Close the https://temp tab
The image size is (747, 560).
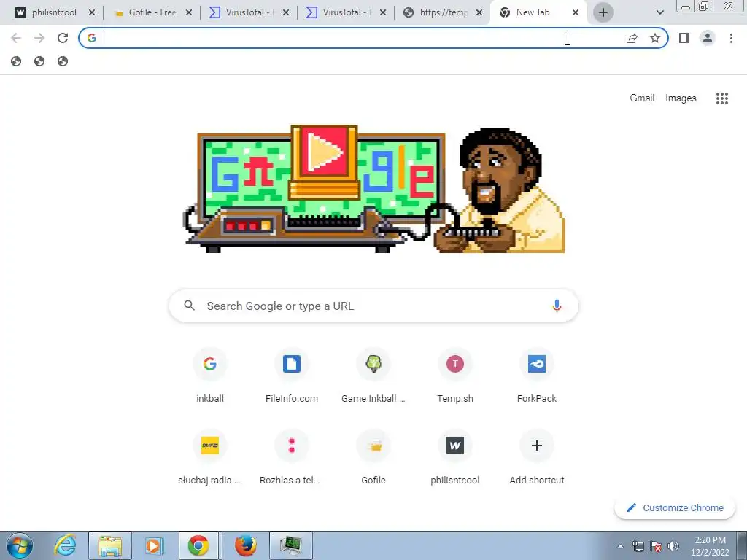click(479, 13)
